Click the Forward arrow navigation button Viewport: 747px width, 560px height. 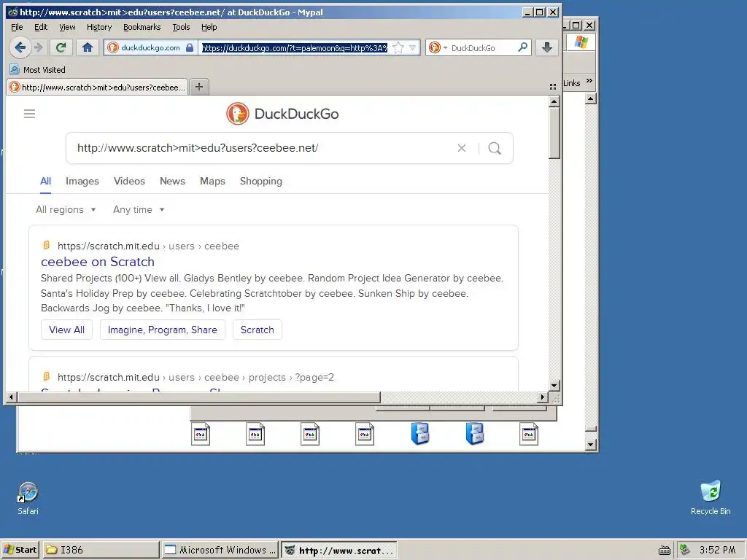[39, 47]
